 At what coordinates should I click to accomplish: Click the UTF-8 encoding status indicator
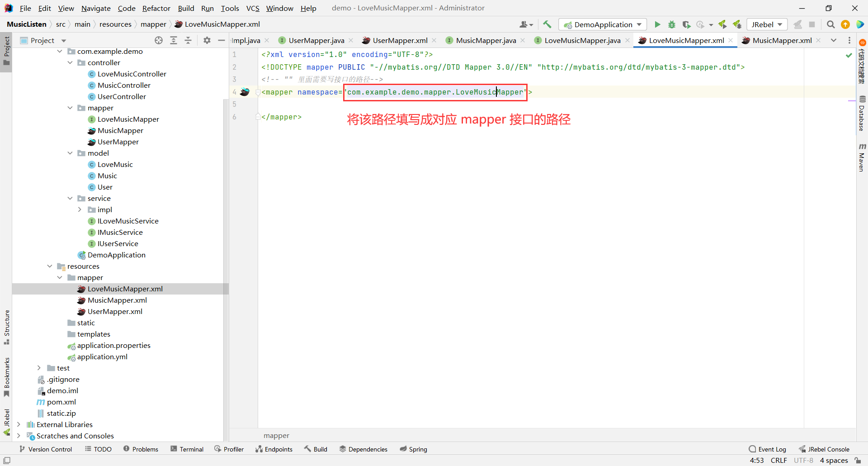[803, 460]
